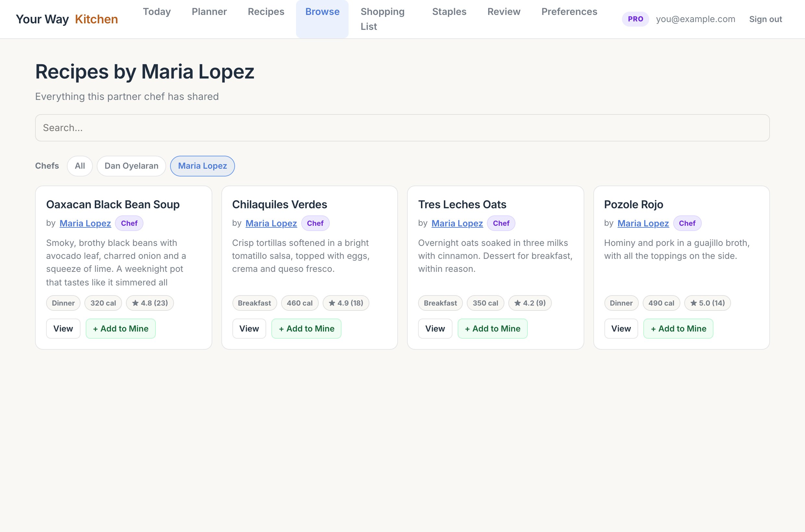Click the 490 cal tag
805x532 pixels.
point(661,303)
